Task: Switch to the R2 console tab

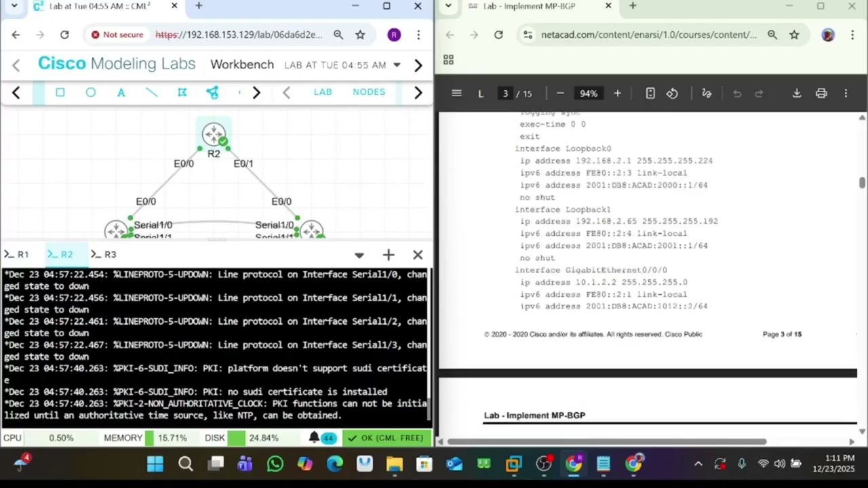Action: [x=60, y=254]
